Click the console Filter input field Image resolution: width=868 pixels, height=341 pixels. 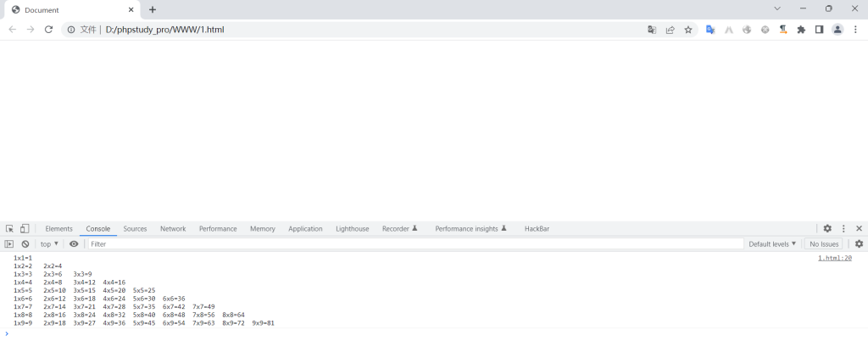pyautogui.click(x=415, y=243)
